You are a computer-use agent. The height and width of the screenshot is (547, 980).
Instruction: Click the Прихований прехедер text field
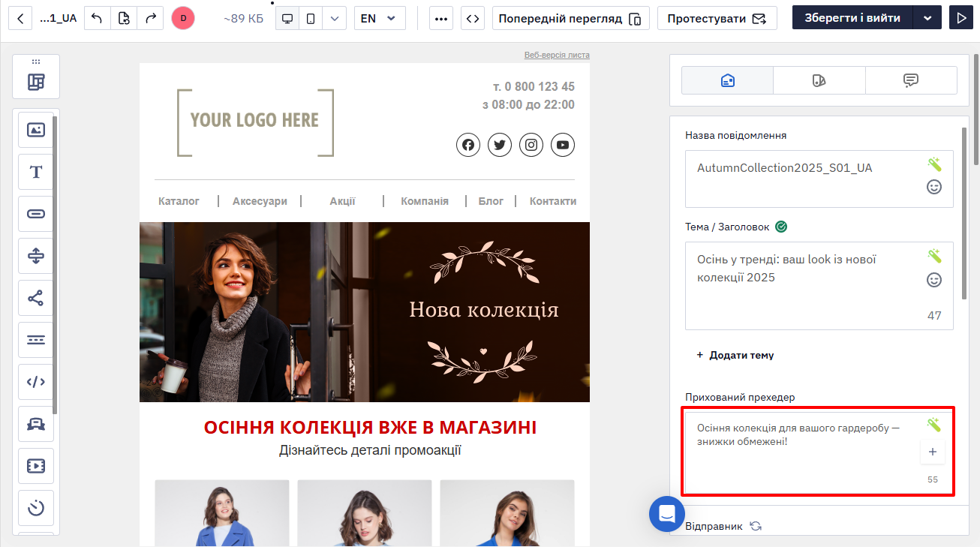click(x=819, y=452)
